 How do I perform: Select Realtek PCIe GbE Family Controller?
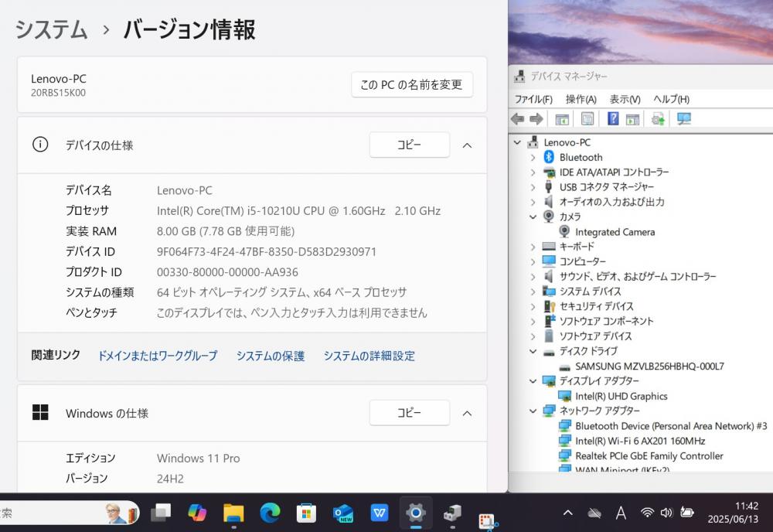[649, 456]
